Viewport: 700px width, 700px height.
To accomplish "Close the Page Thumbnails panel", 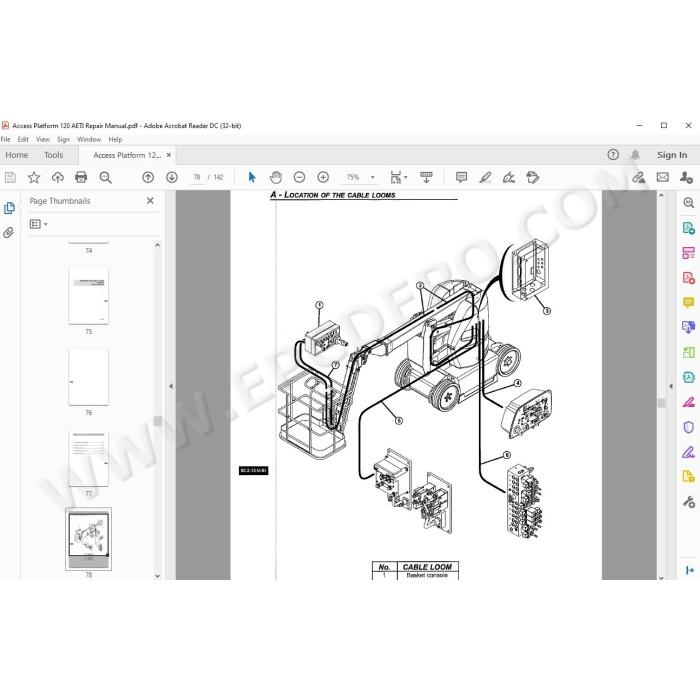I will [150, 201].
